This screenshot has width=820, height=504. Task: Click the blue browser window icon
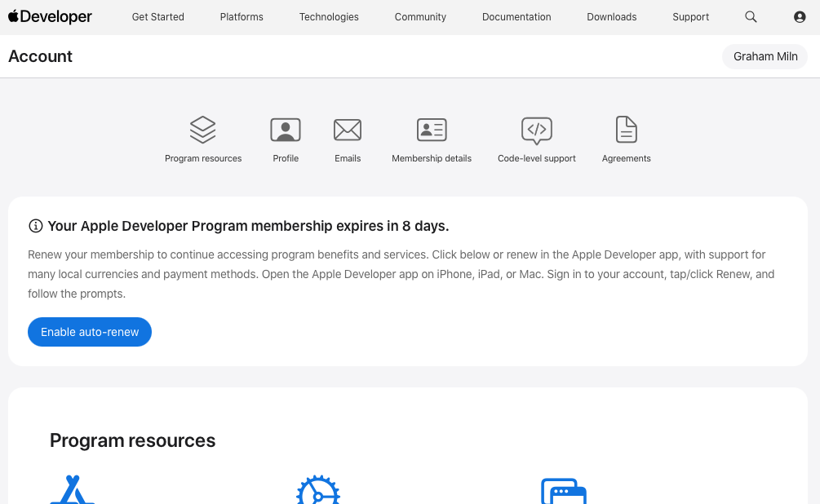[564, 491]
